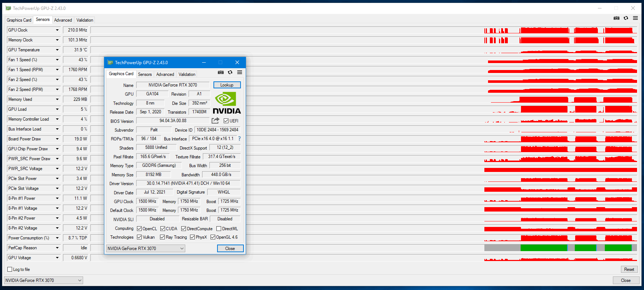The width and height of the screenshot is (644, 290).
Task: Click the Reset button in the Sensors window
Action: pyautogui.click(x=629, y=269)
